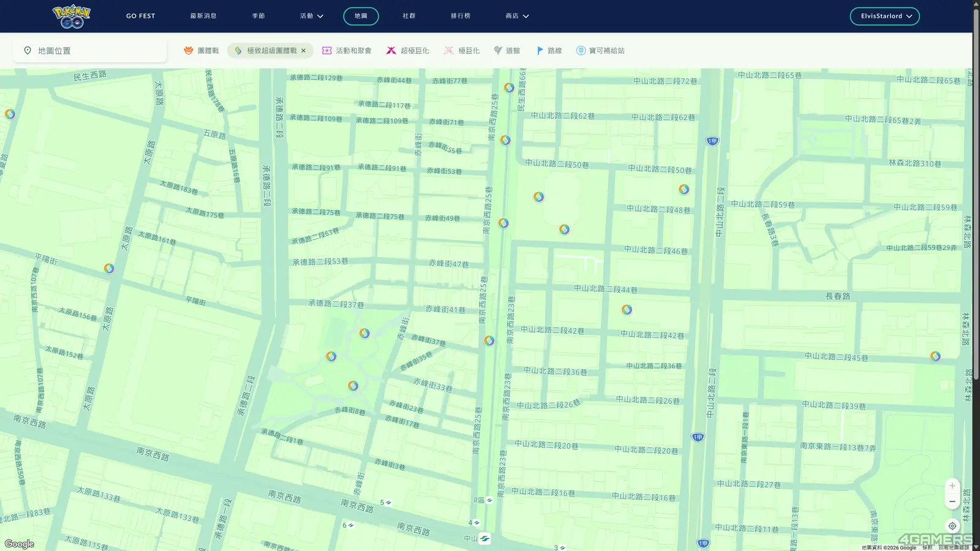The width and height of the screenshot is (980, 551).
Task: Toggle the 超極巨化 filter
Action: 407,51
